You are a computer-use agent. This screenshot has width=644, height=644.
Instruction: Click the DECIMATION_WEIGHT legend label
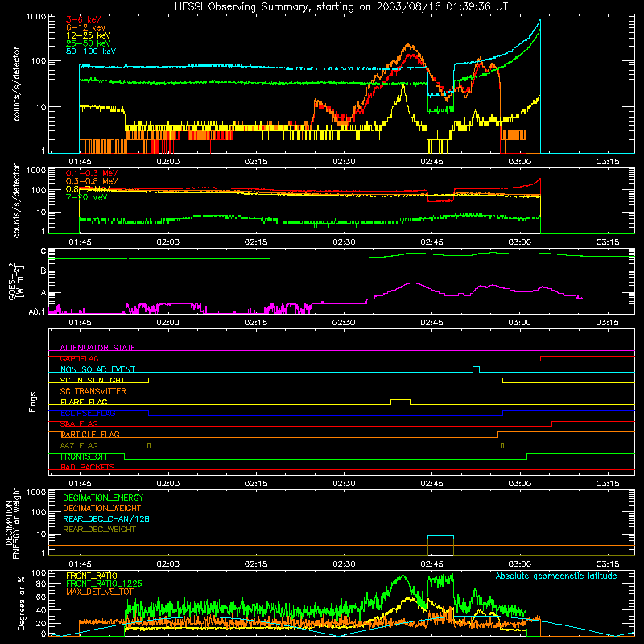coord(102,509)
